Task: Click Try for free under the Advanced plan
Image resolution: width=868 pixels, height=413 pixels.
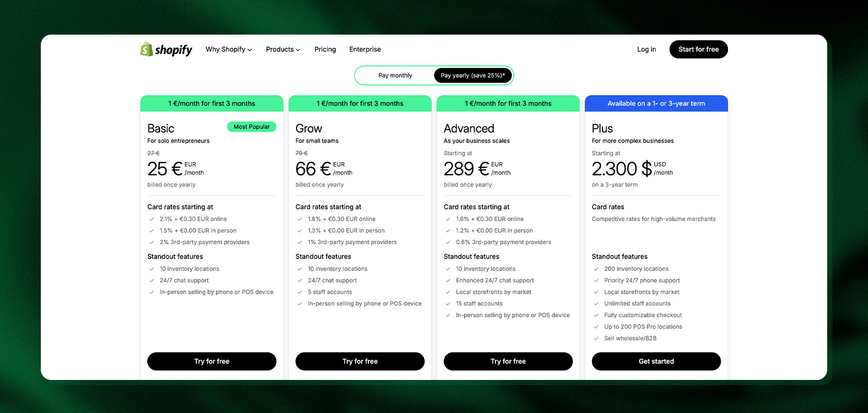Action: pos(508,361)
